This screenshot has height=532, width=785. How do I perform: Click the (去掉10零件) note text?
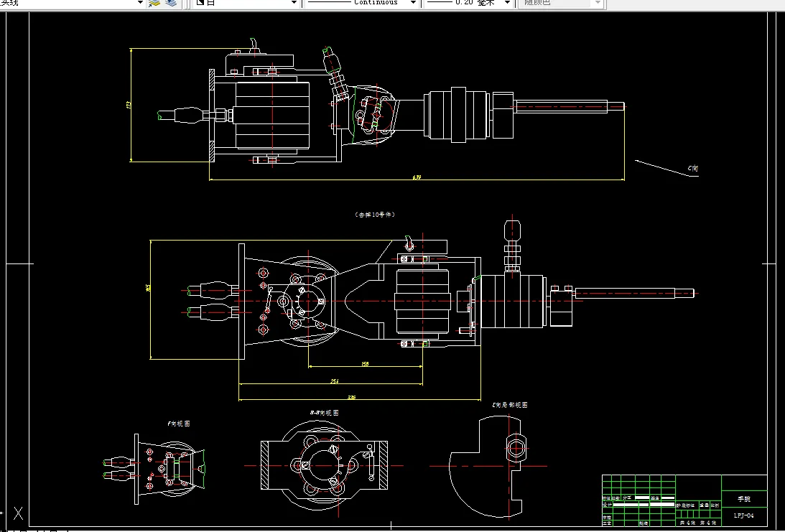coord(375,214)
